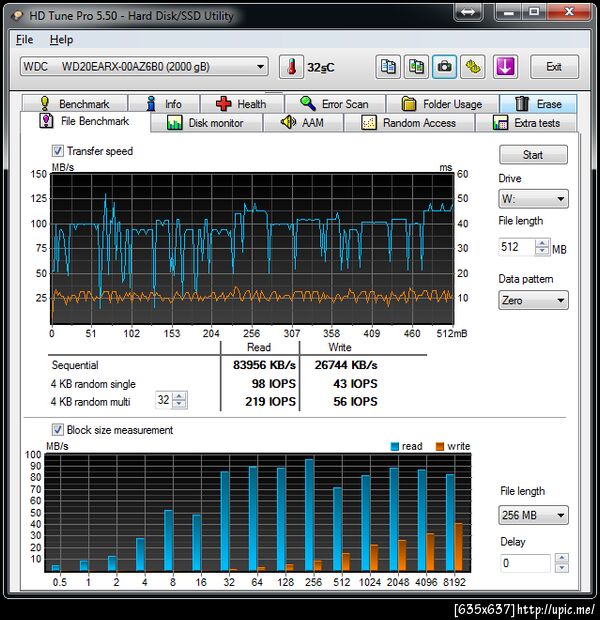Click the double-arrow button in title bar

pos(468,12)
